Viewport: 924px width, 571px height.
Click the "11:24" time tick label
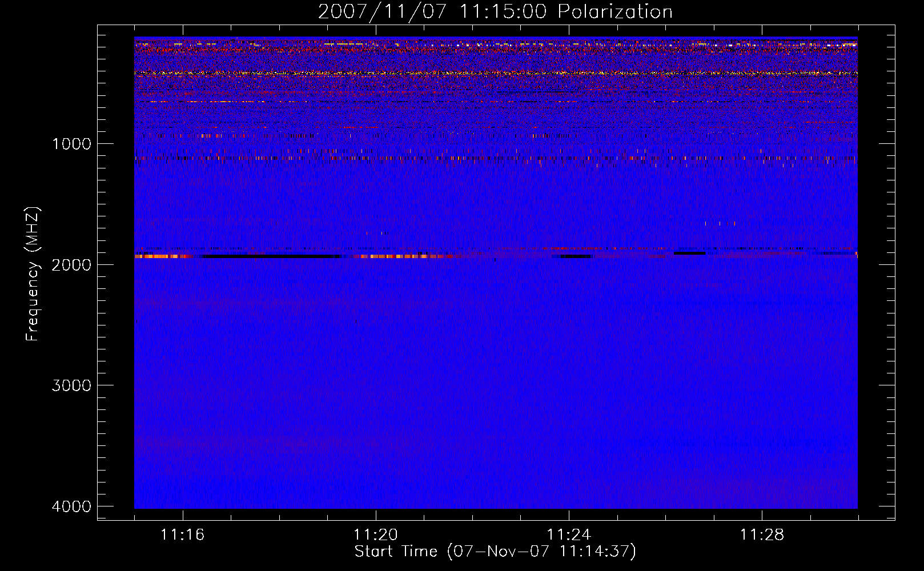point(569,535)
